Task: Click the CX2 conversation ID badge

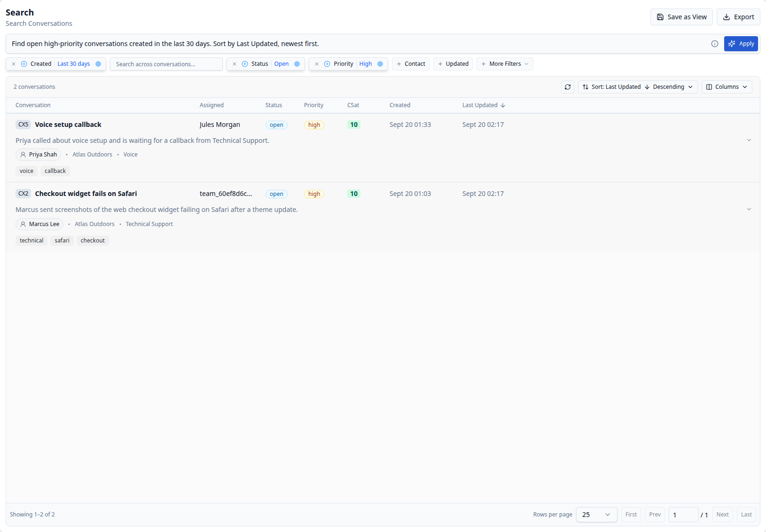Action: coord(23,194)
